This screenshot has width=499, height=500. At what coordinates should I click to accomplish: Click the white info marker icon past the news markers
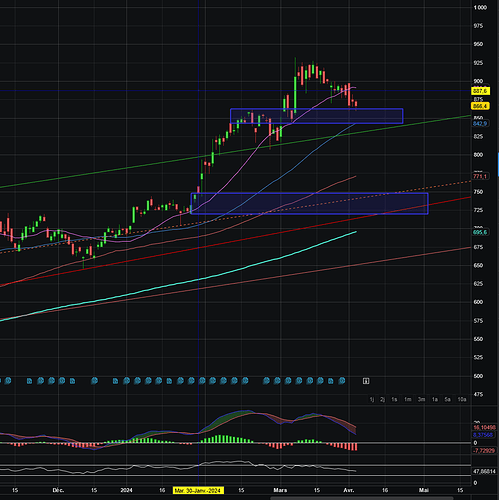coord(366,381)
